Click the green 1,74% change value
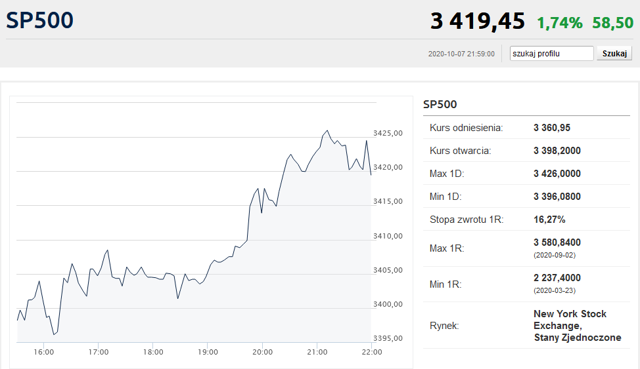Viewport: 640px width, 369px height. [560, 23]
